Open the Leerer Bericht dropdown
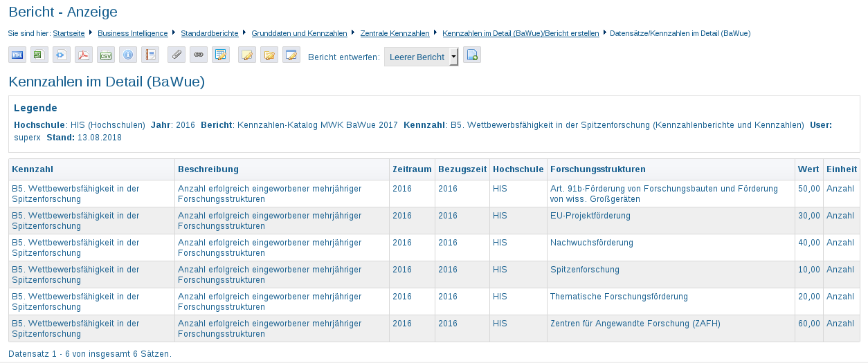This screenshot has height=363, width=868. click(x=421, y=57)
